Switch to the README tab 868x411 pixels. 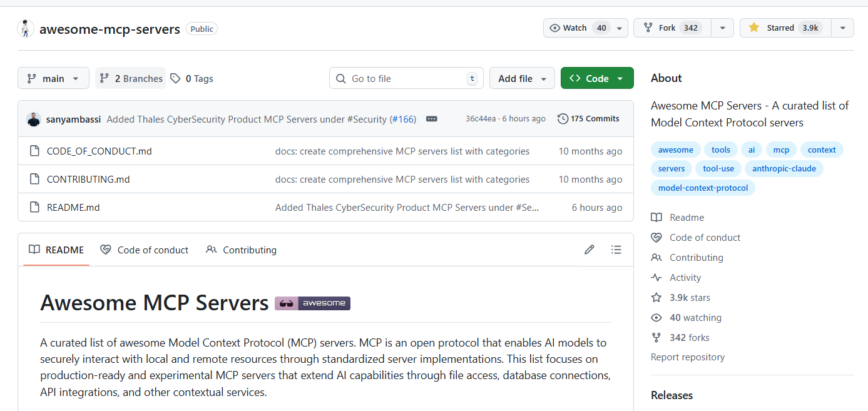coord(56,250)
